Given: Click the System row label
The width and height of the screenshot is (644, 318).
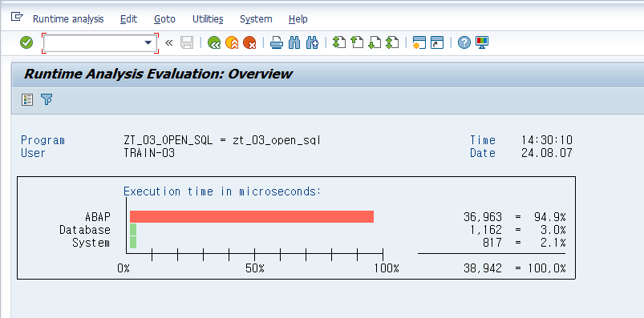Looking at the screenshot, I should coord(91,242).
